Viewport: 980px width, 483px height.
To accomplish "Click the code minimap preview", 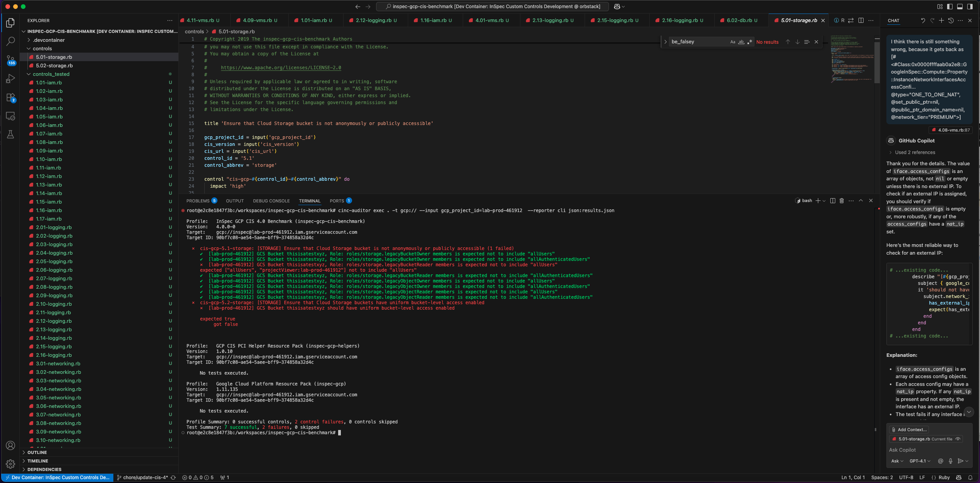I will (x=851, y=58).
